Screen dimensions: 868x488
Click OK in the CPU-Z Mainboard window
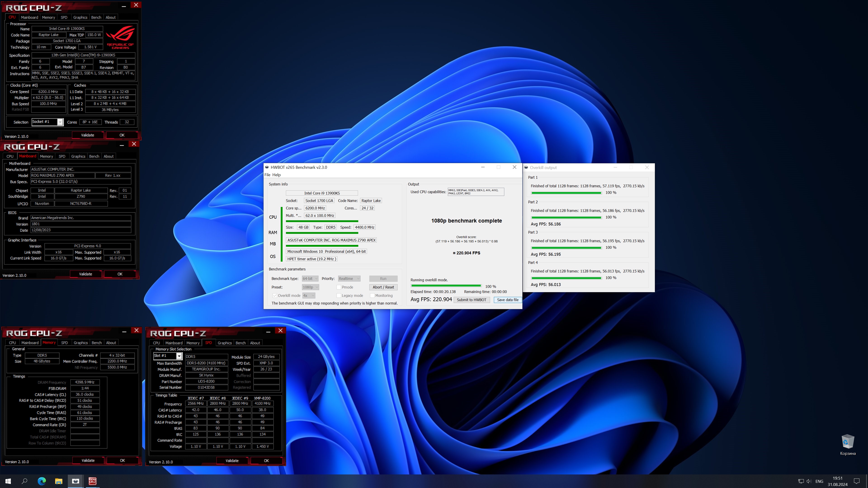coord(120,274)
